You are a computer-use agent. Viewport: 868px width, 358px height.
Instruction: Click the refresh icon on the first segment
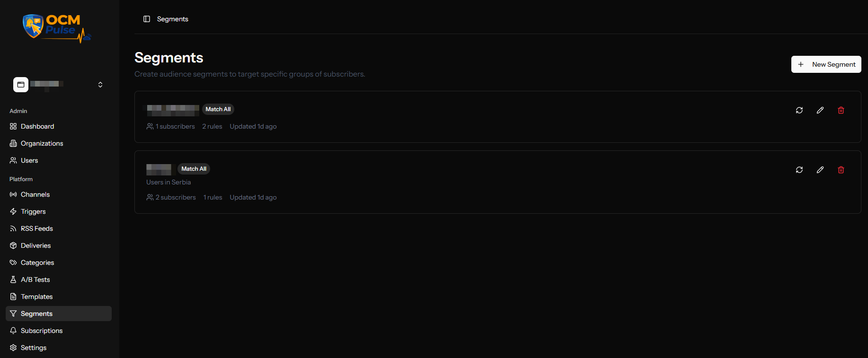tap(799, 110)
